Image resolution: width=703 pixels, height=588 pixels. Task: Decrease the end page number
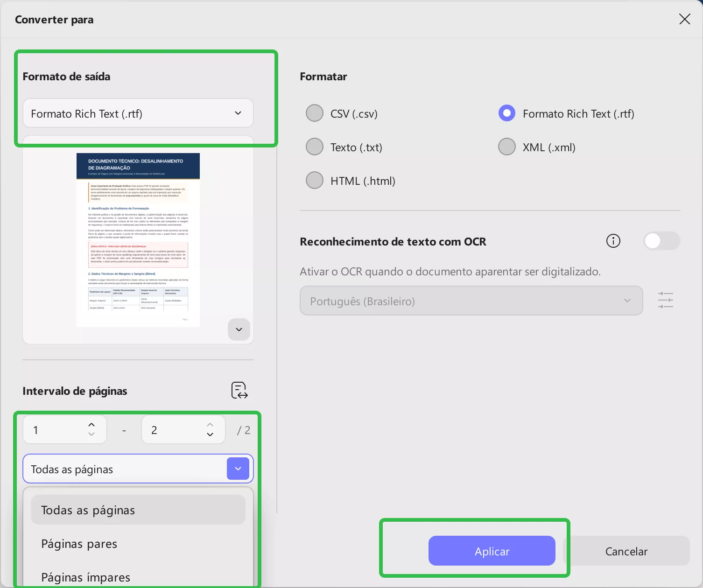[x=210, y=434]
